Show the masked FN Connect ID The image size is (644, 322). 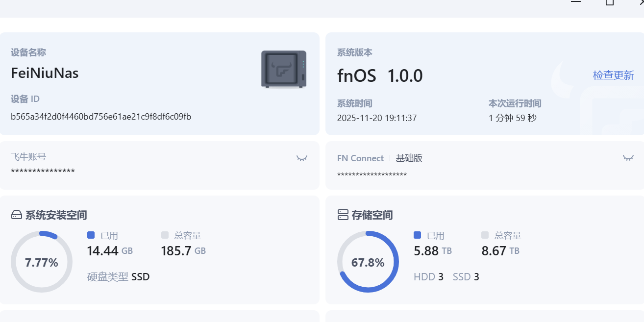click(x=628, y=158)
